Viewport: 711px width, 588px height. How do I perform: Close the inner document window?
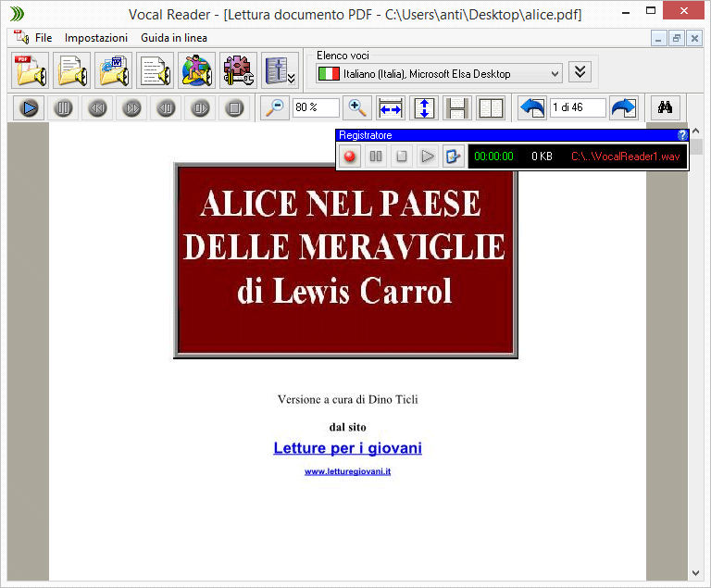(694, 38)
